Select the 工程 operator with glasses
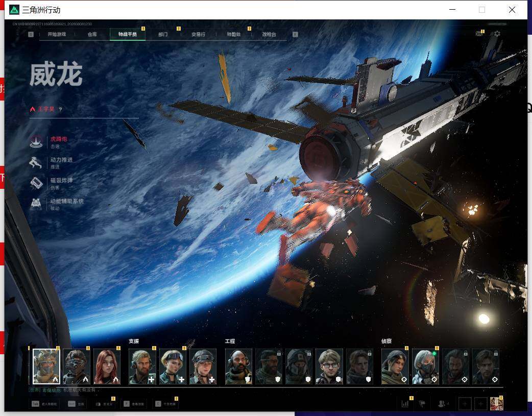 pyautogui.click(x=329, y=366)
